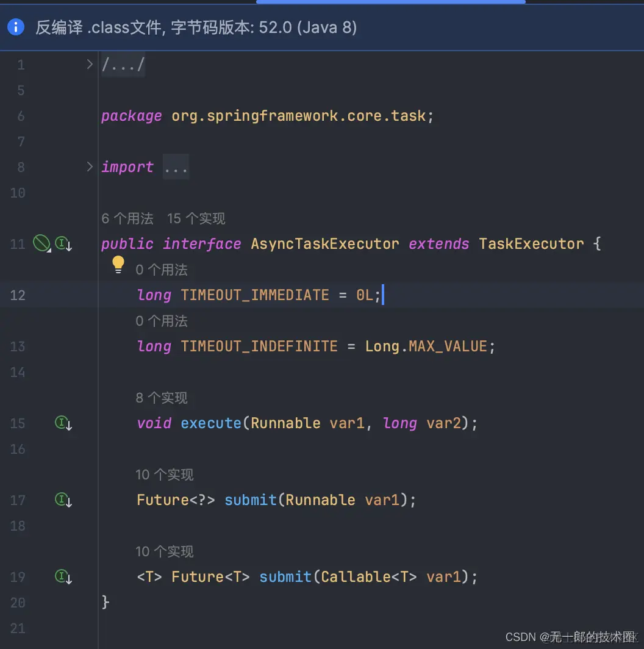Open implementations icon for submit(Runnable) on line 17
Viewport: 644px width, 649px height.
[x=63, y=500]
